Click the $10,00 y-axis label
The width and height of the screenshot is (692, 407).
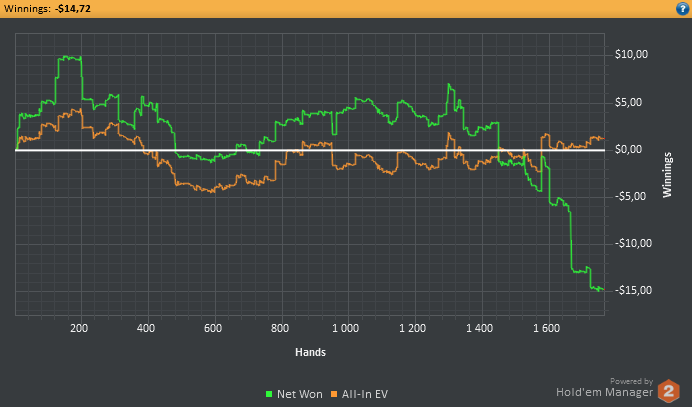631,54
